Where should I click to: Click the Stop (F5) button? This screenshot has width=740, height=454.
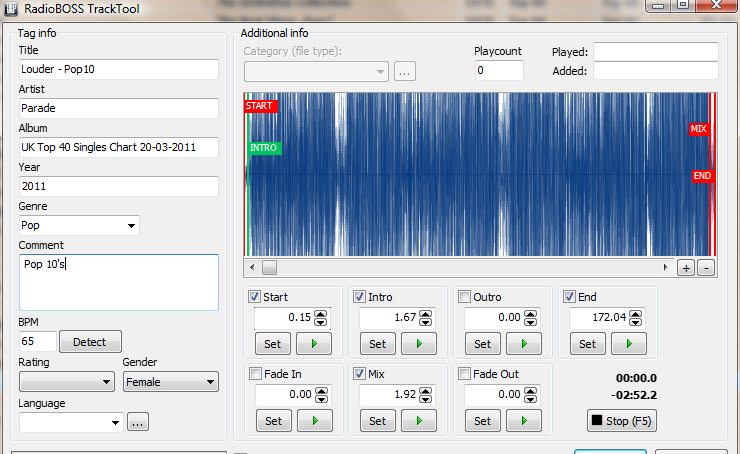(x=622, y=420)
